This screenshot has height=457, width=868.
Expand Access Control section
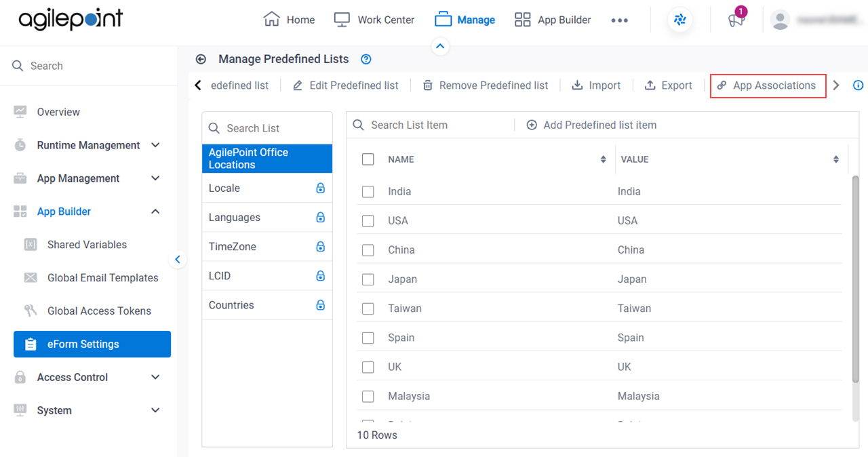click(155, 377)
